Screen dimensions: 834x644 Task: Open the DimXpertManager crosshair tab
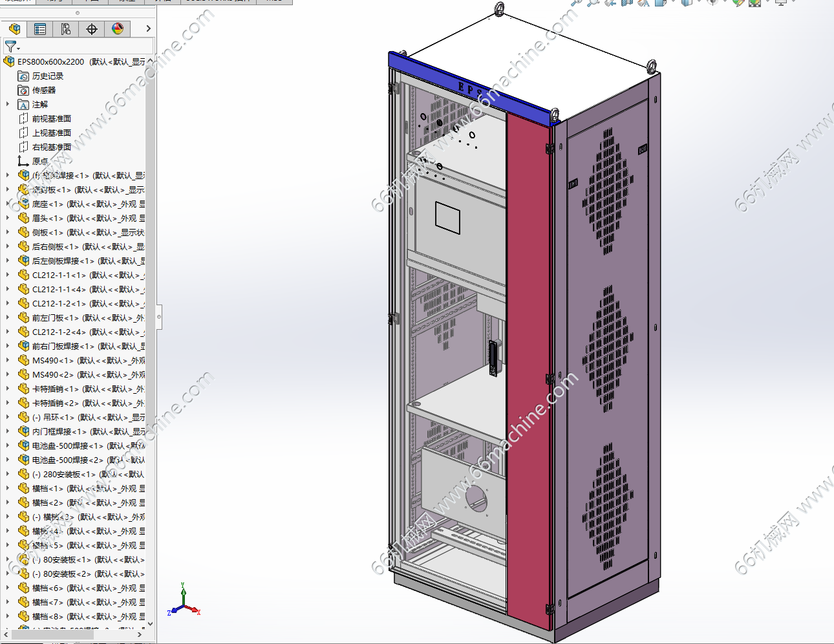[92, 29]
